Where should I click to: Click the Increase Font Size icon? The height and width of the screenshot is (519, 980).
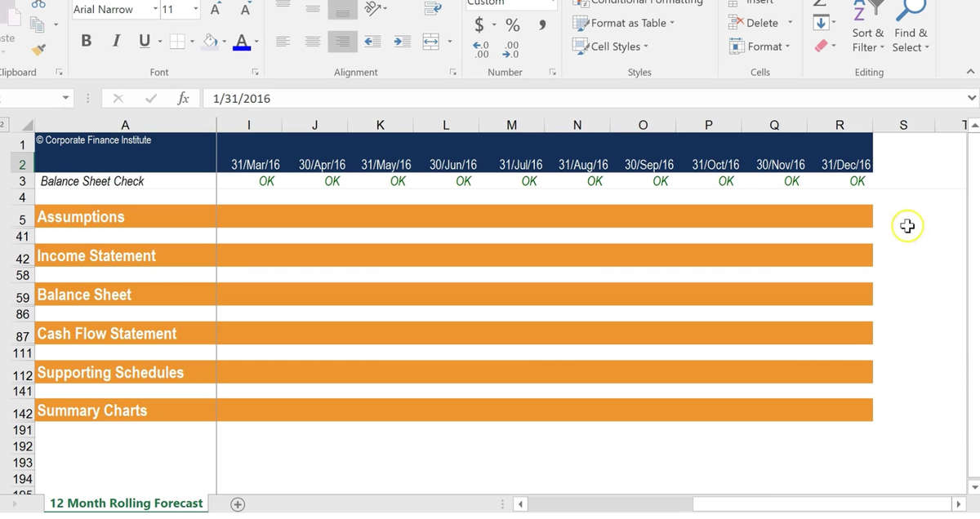pos(216,10)
